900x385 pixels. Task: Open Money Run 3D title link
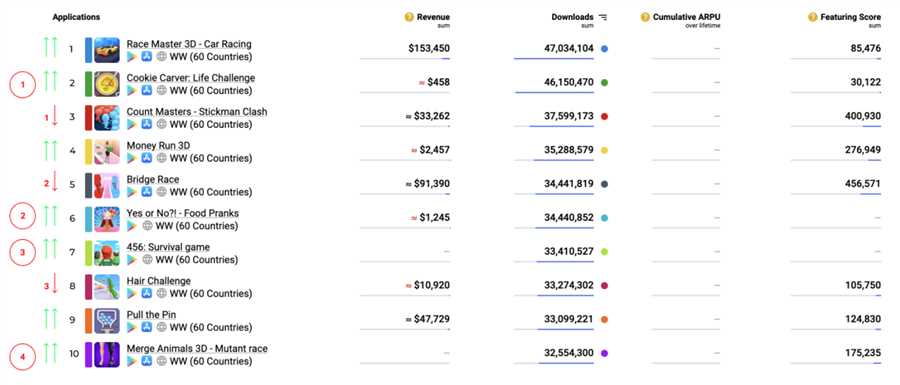[158, 145]
